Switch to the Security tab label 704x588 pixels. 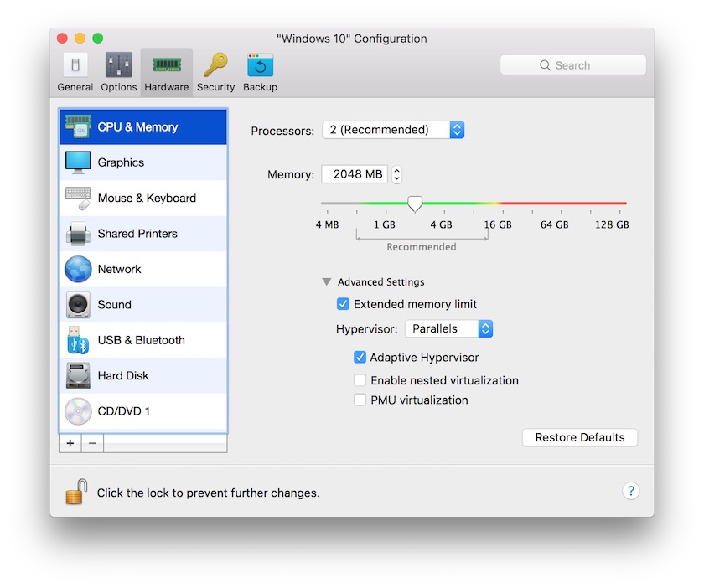[x=215, y=87]
